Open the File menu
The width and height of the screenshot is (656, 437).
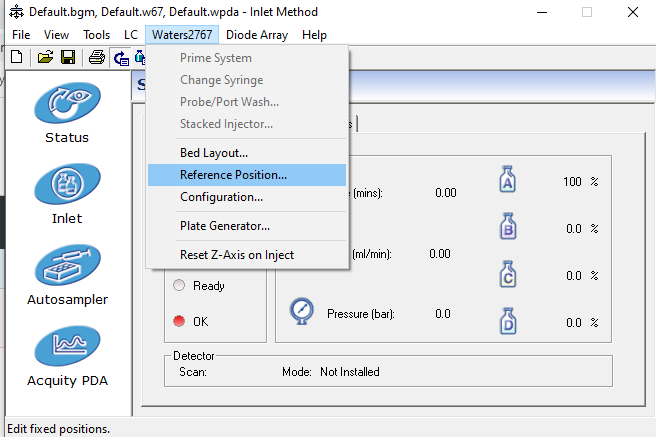[21, 35]
